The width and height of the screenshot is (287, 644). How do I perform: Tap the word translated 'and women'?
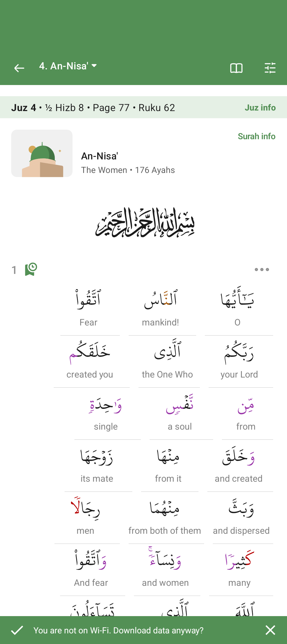click(165, 569)
